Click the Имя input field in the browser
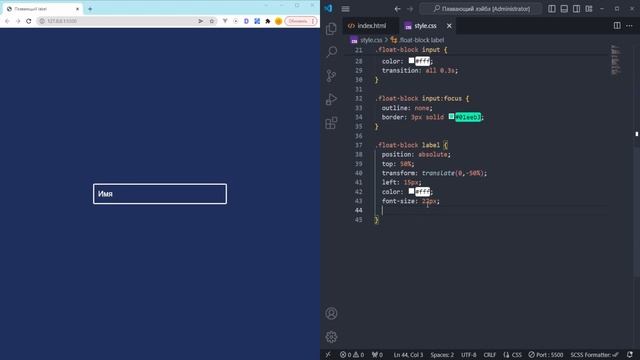The height and width of the screenshot is (360, 640). click(x=160, y=194)
